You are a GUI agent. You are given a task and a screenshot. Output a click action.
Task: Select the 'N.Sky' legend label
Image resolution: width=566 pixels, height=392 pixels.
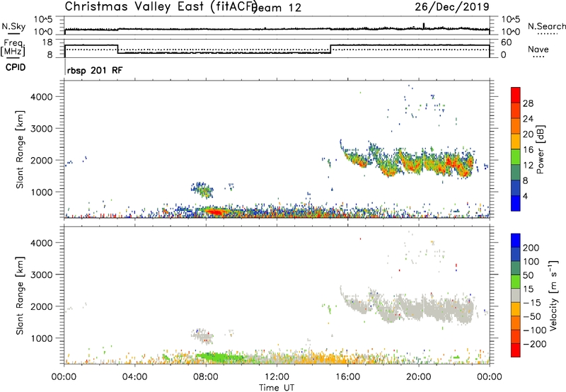13,26
